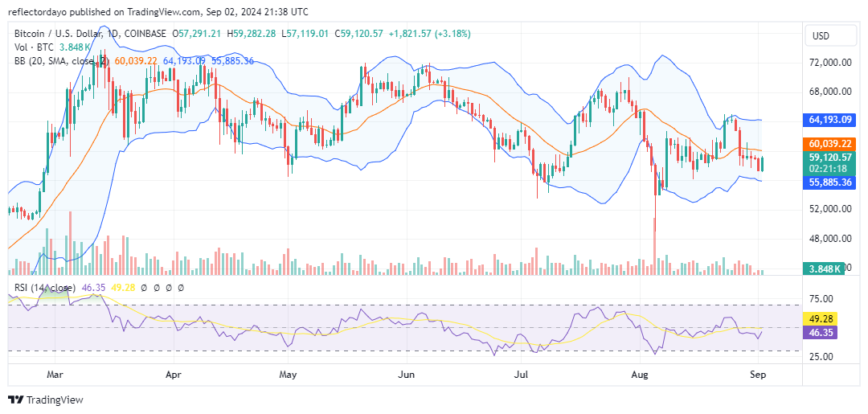Click blue 55,885.36 tag on price axis
Image resolution: width=868 pixels, height=414 pixels.
(x=829, y=182)
